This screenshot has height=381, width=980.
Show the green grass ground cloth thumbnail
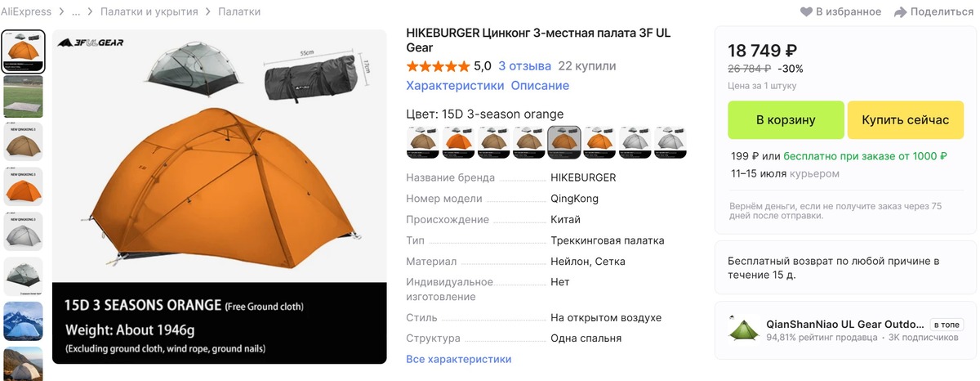pyautogui.click(x=24, y=96)
